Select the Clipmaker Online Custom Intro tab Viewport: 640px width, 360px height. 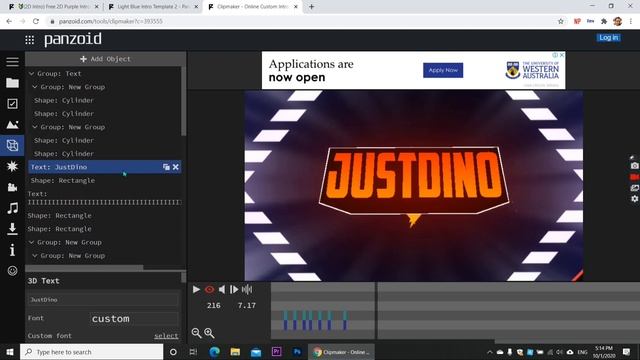tap(252, 7)
